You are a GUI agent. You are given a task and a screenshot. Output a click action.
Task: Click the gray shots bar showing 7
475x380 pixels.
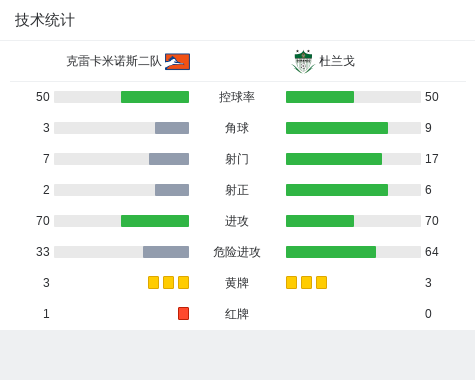coord(169,159)
